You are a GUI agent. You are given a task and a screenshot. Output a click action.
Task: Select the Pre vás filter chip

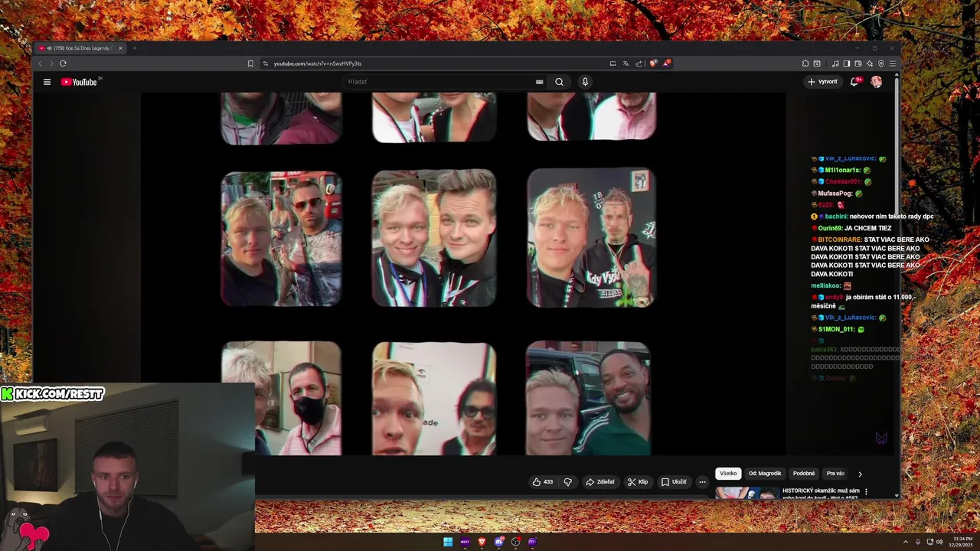[x=835, y=474]
